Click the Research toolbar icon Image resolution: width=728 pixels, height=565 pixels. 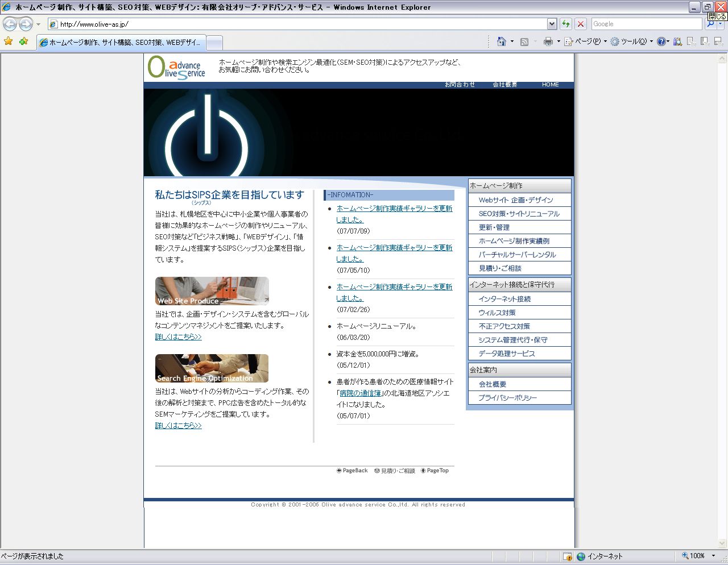click(x=677, y=41)
